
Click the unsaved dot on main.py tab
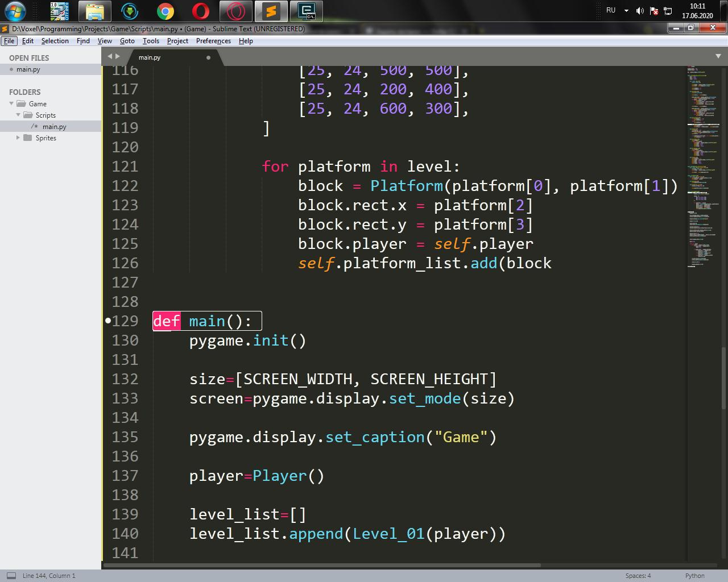tap(208, 57)
